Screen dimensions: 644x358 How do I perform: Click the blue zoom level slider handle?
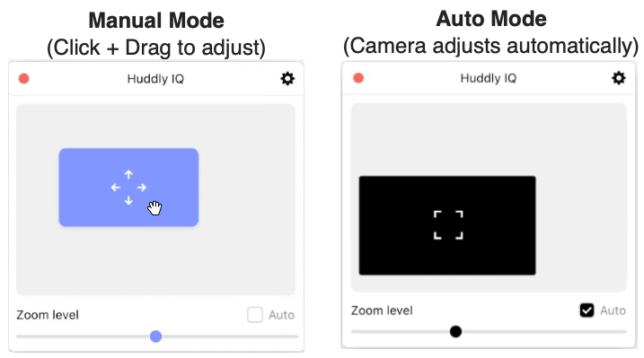pos(155,336)
